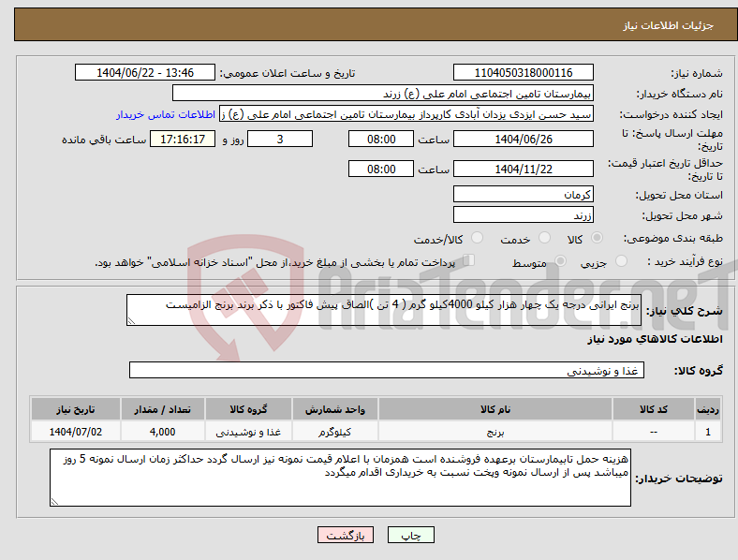Click the غذا و نوشیدنی table cell

(248, 432)
